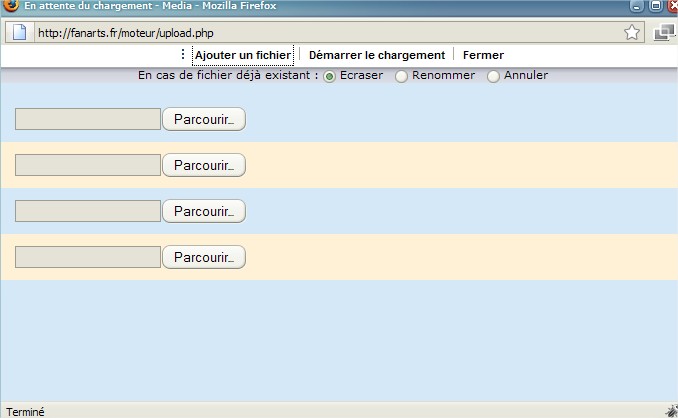Click the bookmark star icon
The image size is (678, 418).
coord(632,32)
